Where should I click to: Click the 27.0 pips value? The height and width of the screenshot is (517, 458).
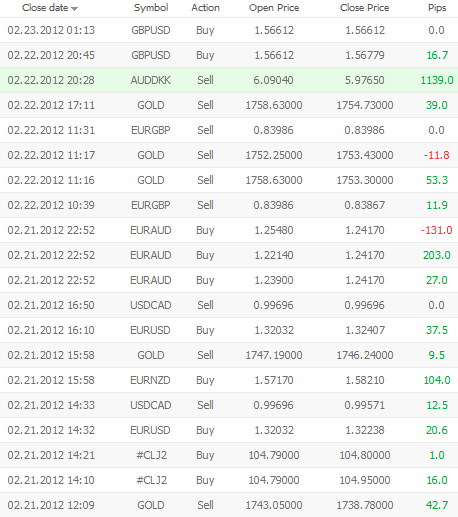click(x=437, y=280)
